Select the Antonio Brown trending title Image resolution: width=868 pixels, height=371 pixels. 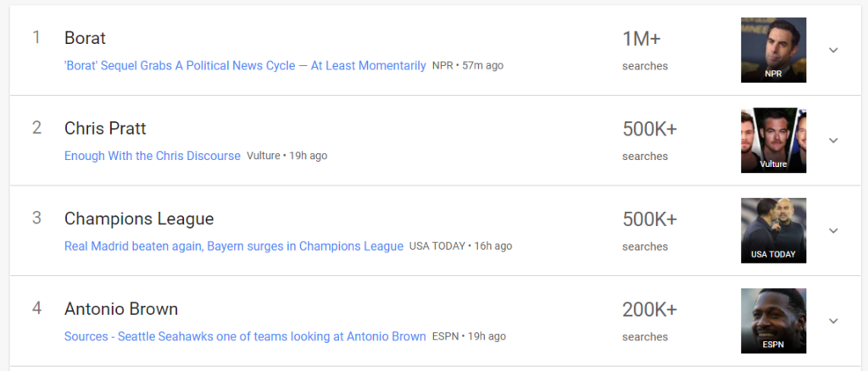point(121,309)
